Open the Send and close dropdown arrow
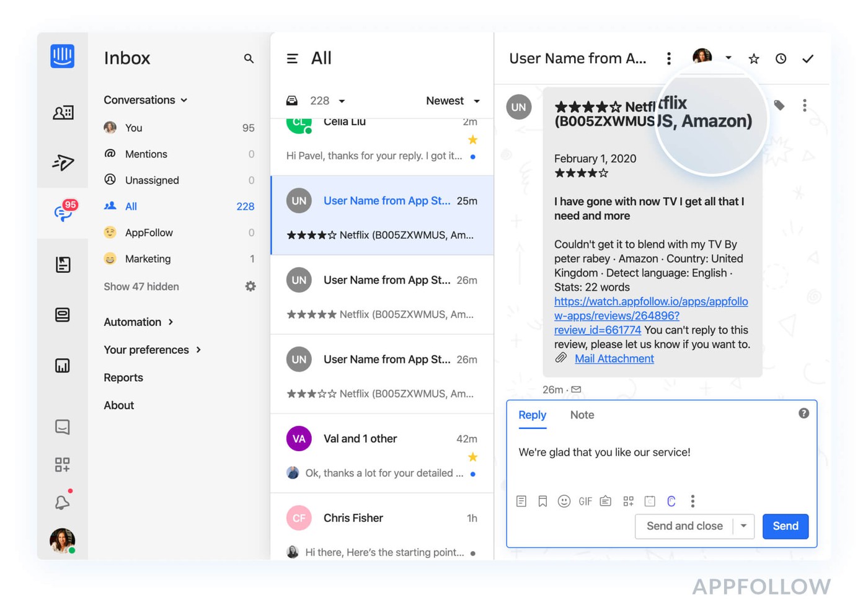 tap(743, 526)
